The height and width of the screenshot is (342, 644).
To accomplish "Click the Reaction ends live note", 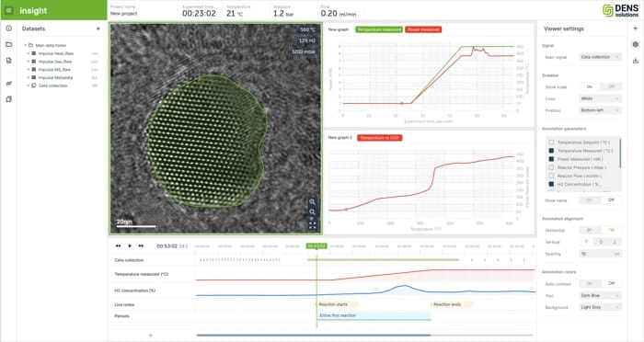I will [x=452, y=304].
